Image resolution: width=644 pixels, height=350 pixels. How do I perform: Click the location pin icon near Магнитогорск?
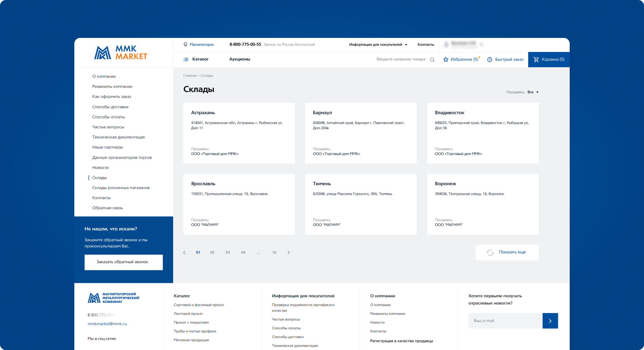point(185,45)
